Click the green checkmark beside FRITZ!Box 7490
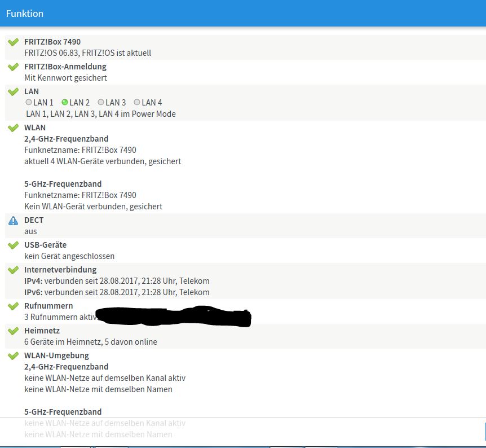Viewport: 486px width, 448px height. (13, 42)
